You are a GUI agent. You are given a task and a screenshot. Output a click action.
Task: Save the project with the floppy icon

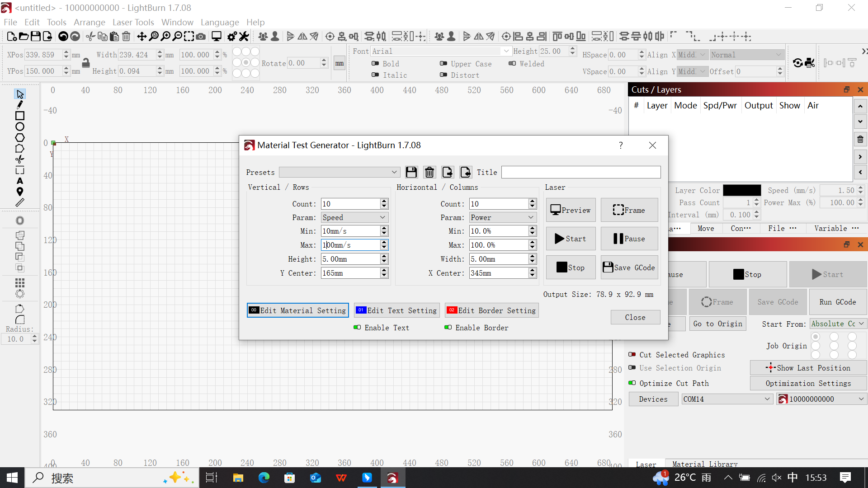point(35,37)
